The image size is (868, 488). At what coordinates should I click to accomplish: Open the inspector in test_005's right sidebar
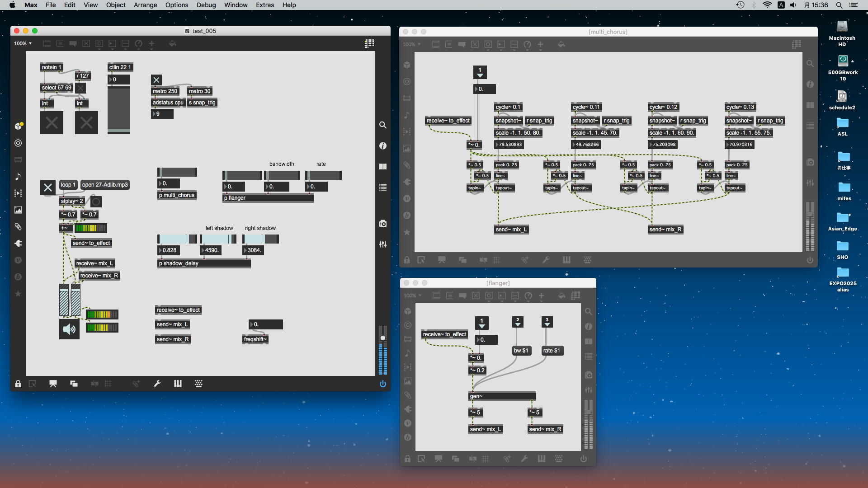pos(382,145)
